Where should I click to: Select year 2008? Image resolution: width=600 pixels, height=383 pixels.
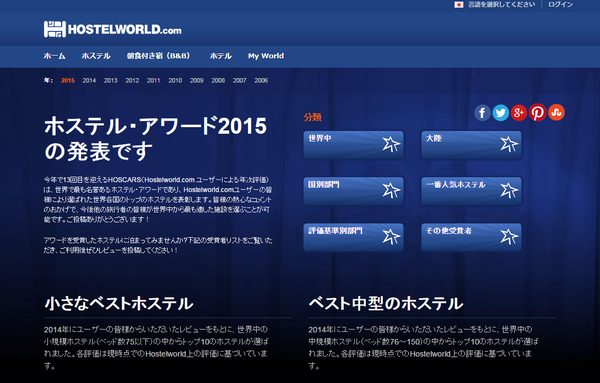click(x=218, y=80)
